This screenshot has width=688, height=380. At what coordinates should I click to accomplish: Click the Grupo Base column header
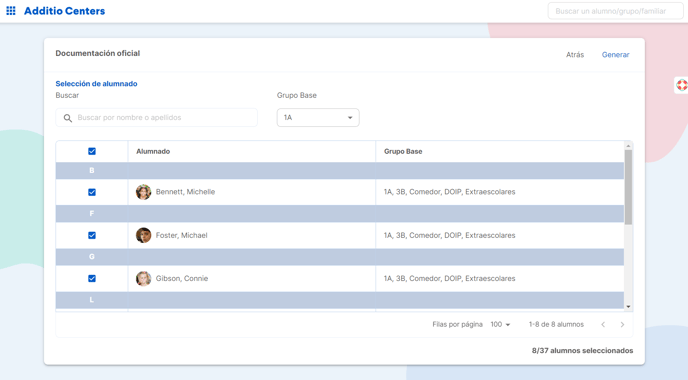403,151
